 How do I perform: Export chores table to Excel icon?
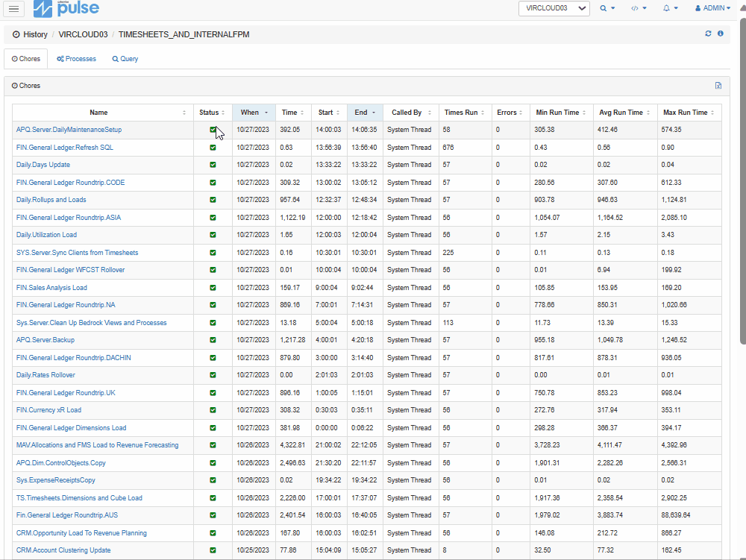coord(718,86)
